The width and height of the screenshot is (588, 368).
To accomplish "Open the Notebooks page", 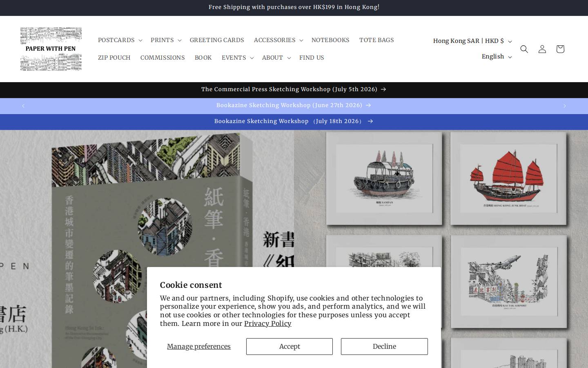I will tap(330, 40).
